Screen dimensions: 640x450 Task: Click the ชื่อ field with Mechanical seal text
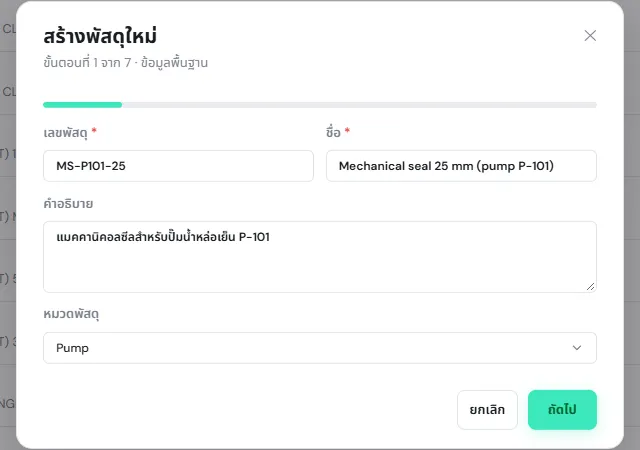point(461,166)
